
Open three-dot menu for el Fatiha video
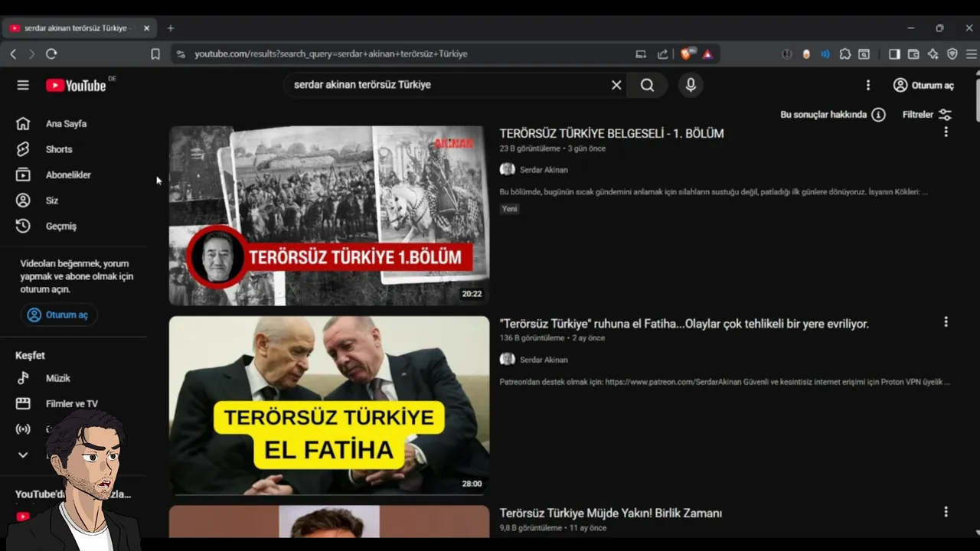[946, 322]
